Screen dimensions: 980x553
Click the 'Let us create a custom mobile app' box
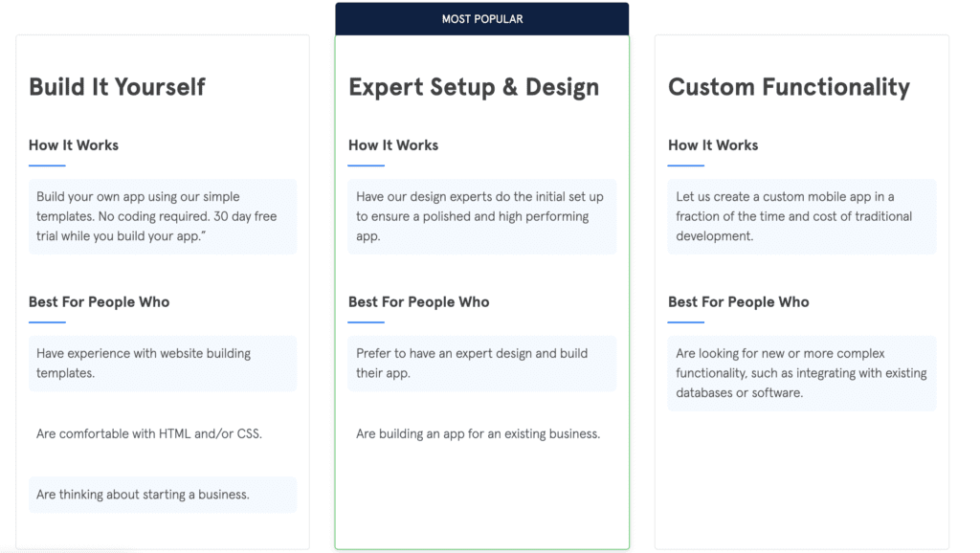pyautogui.click(x=802, y=216)
